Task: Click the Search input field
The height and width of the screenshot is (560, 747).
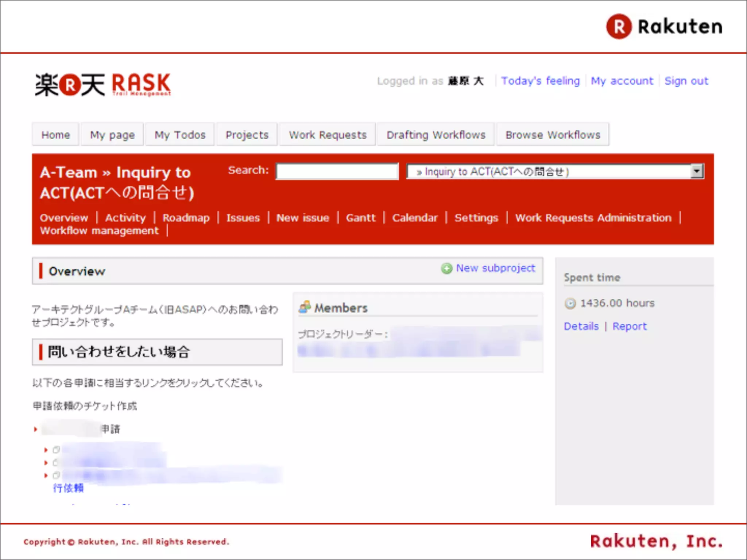Action: [x=337, y=171]
